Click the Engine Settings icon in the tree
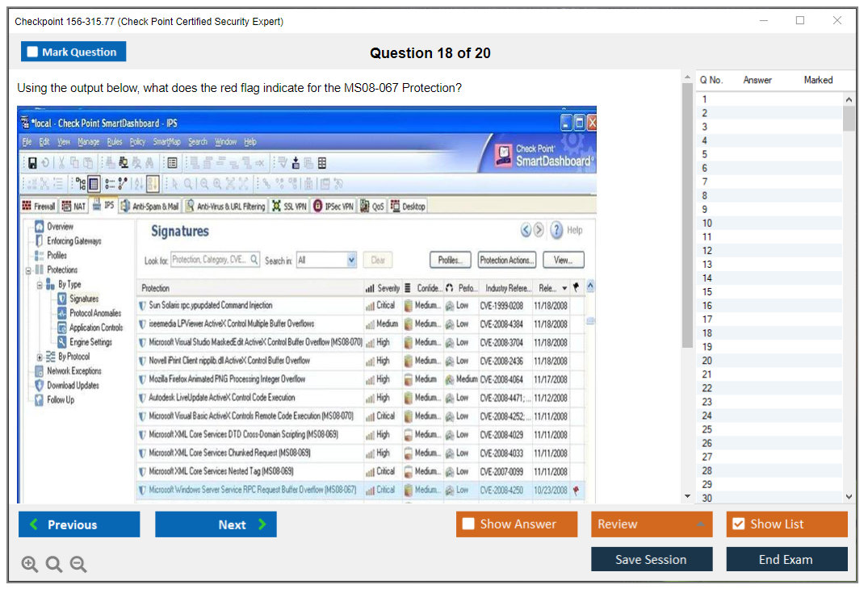Screen dimensions: 868x593 61,342
